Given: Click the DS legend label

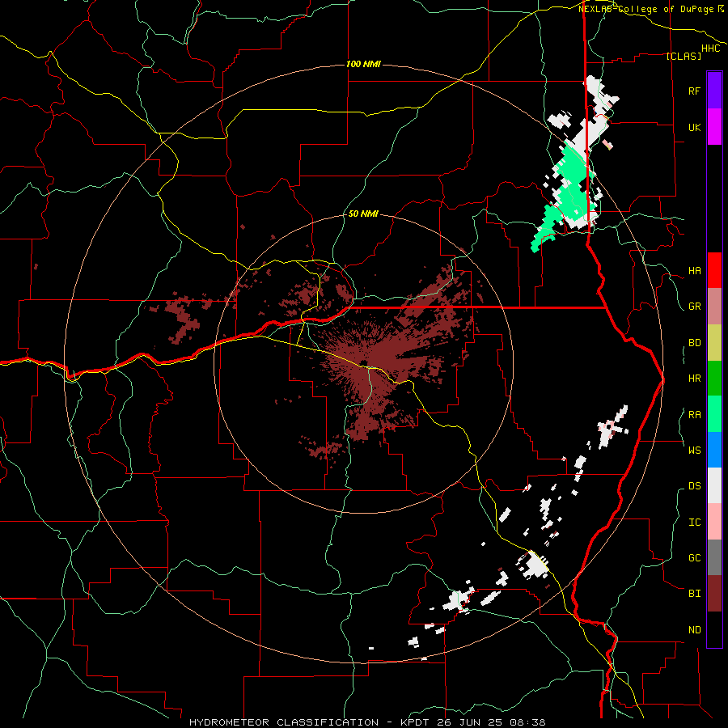Looking at the screenshot, I should [694, 485].
